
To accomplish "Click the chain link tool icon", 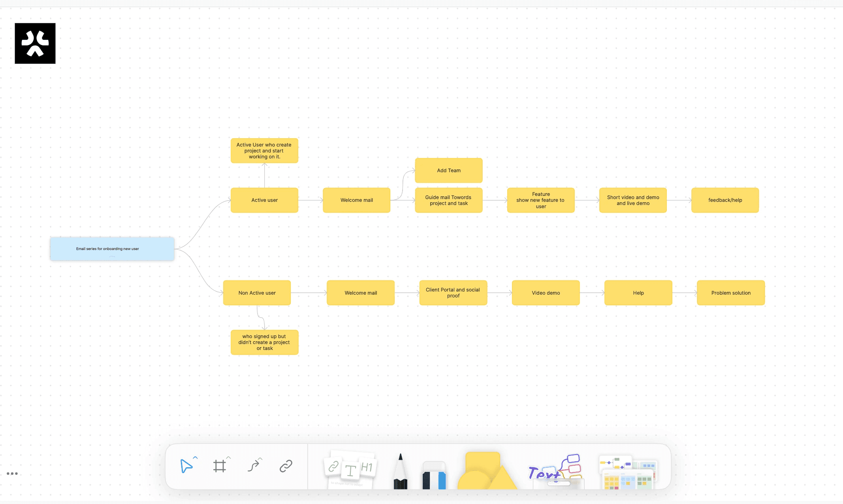I will [286, 466].
